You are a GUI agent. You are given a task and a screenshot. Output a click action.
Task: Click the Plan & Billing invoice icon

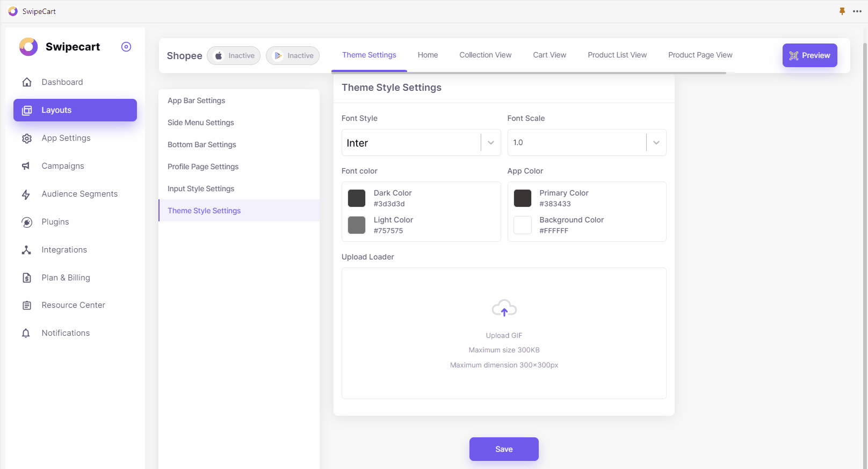[26, 278]
